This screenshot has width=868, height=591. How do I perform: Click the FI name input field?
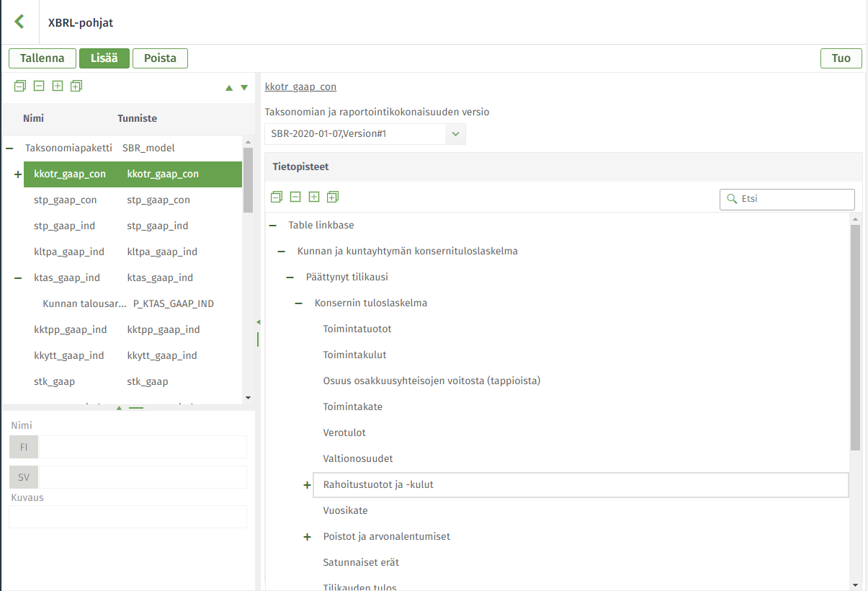(x=143, y=447)
